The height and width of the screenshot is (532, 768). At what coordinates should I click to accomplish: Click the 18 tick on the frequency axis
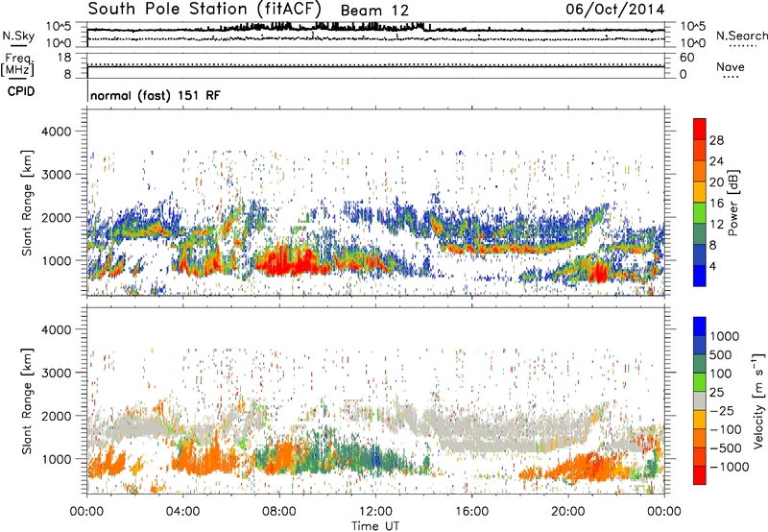[64, 58]
